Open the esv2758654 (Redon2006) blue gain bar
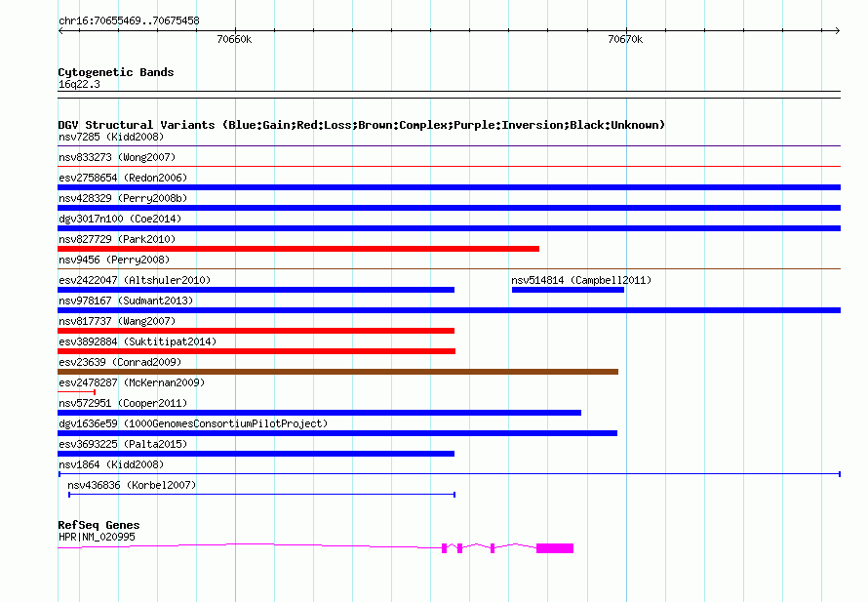This screenshot has height=602, width=868. [x=449, y=187]
